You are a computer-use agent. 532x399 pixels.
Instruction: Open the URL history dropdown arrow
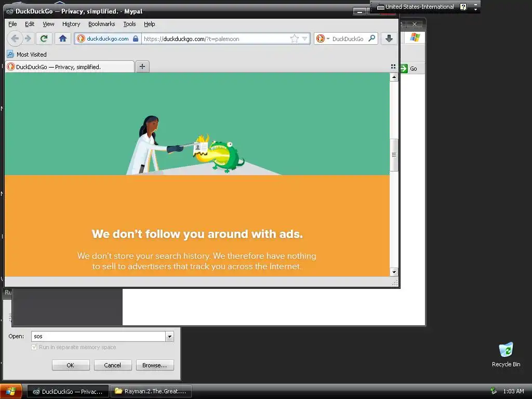304,38
